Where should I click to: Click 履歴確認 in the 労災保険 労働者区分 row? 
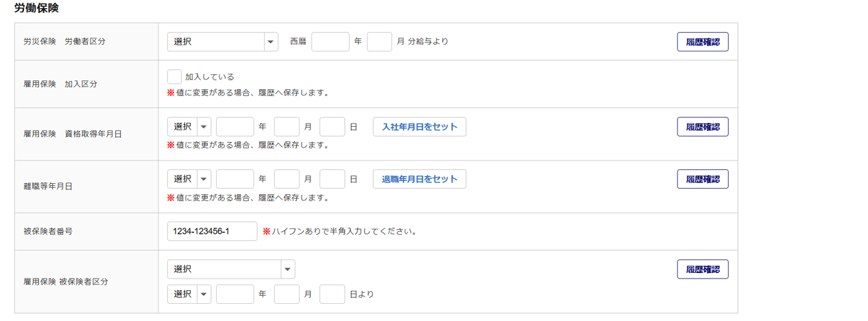tap(702, 42)
